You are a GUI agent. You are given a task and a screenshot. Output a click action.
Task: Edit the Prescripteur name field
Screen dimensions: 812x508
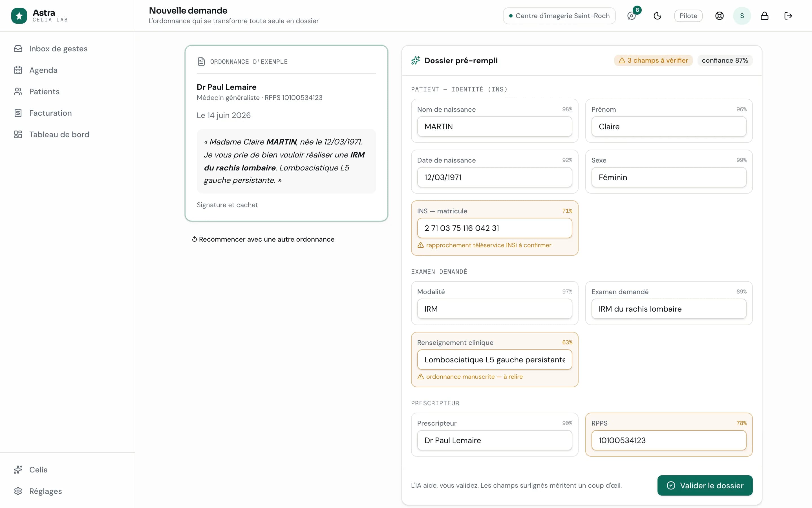coord(495,440)
